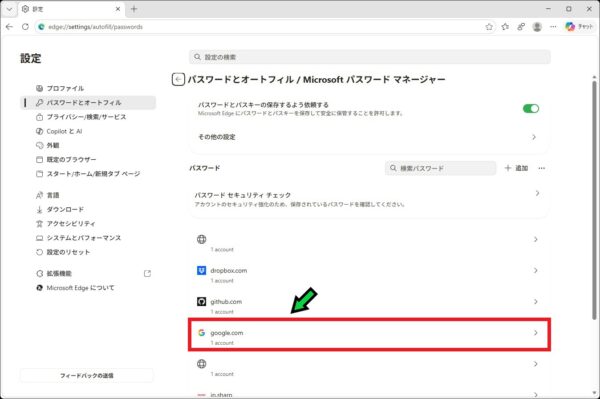
Task: Open the github.com password entry
Action: (368, 306)
